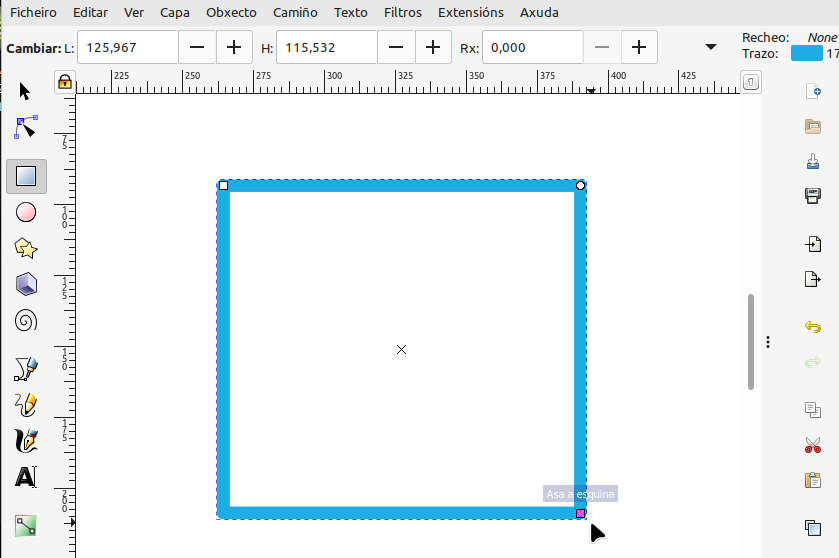
Task: Open the Editar menu
Action: (x=90, y=12)
